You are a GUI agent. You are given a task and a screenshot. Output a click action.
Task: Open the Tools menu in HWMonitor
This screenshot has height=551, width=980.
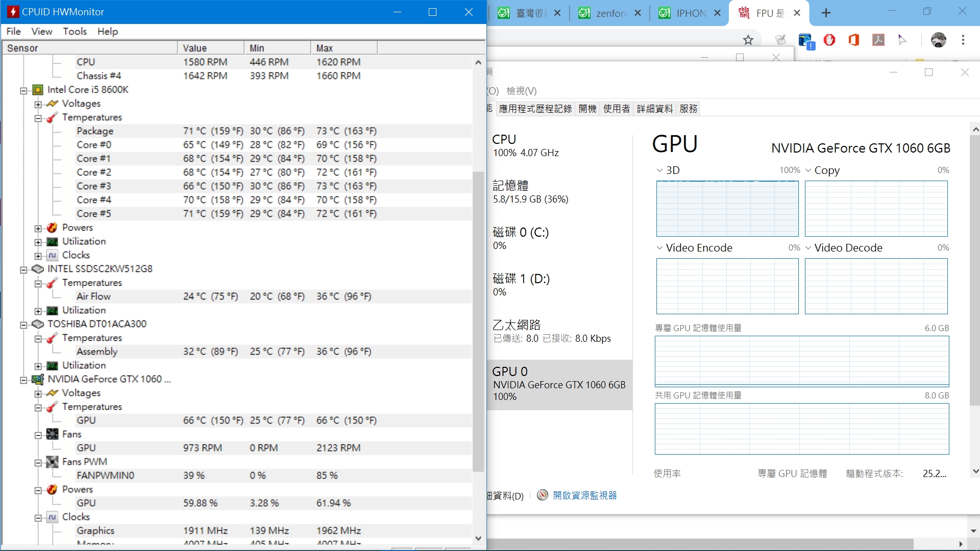point(75,31)
